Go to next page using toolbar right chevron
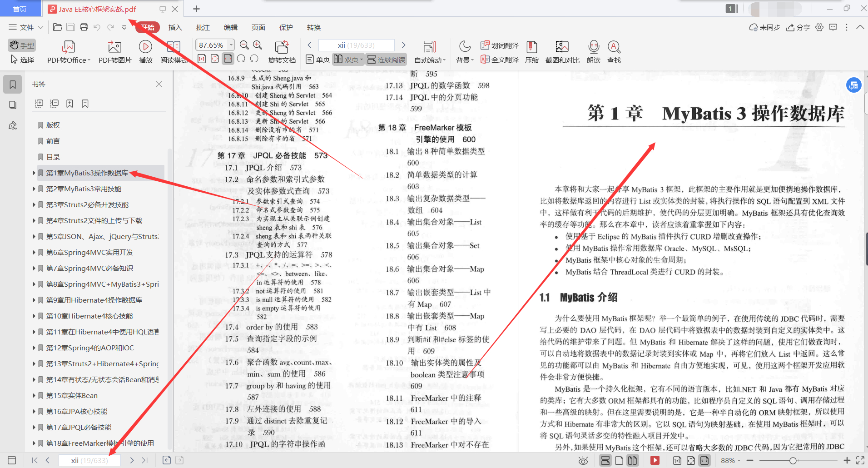This screenshot has width=868, height=468. [x=403, y=45]
